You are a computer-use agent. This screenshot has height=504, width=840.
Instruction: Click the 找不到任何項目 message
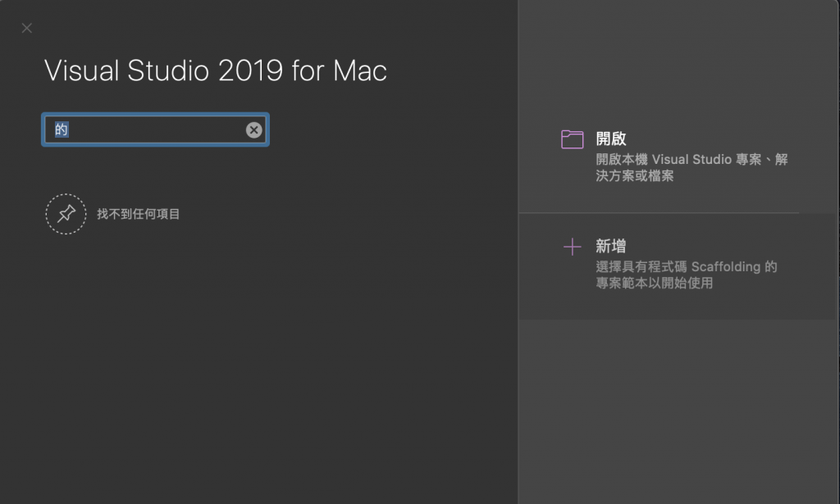click(138, 215)
